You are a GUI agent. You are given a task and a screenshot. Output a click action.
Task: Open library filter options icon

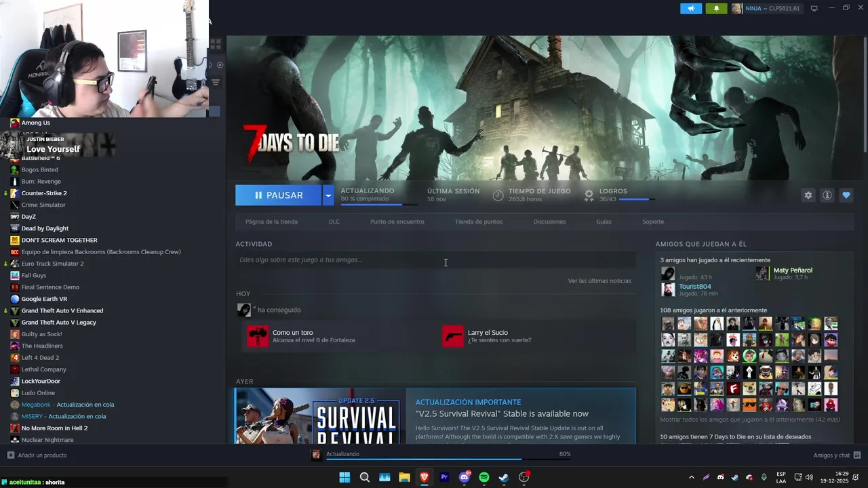point(216,83)
